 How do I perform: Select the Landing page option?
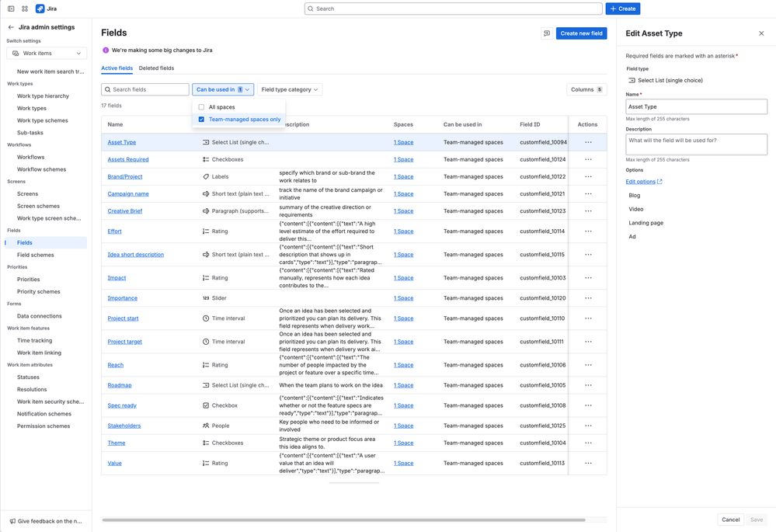646,223
